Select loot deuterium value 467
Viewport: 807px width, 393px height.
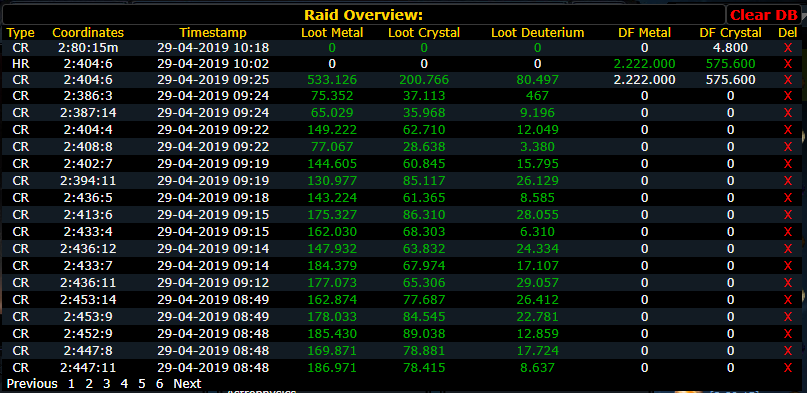[538, 96]
